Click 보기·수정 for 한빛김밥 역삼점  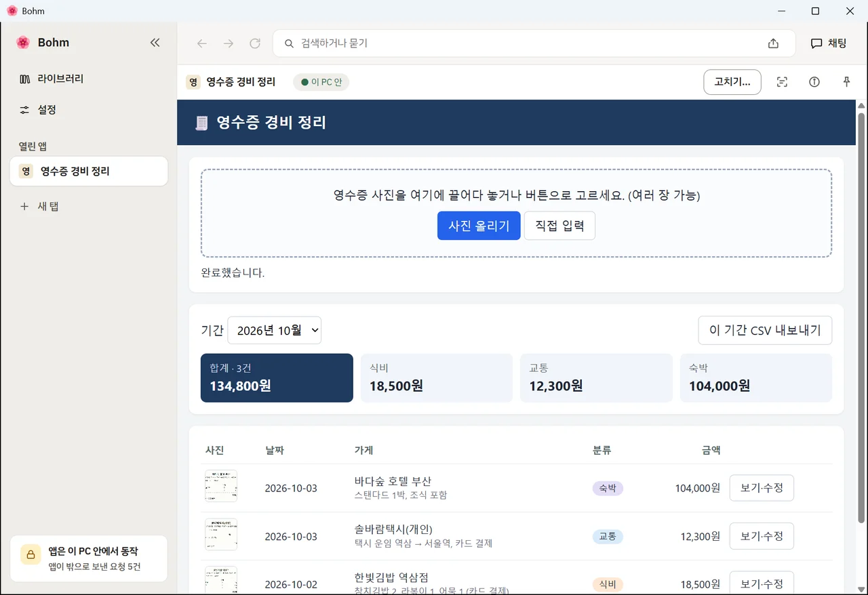[762, 583]
